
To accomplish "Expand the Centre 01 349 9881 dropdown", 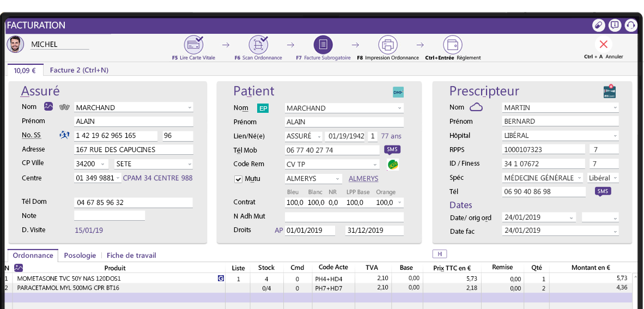I will point(118,178).
